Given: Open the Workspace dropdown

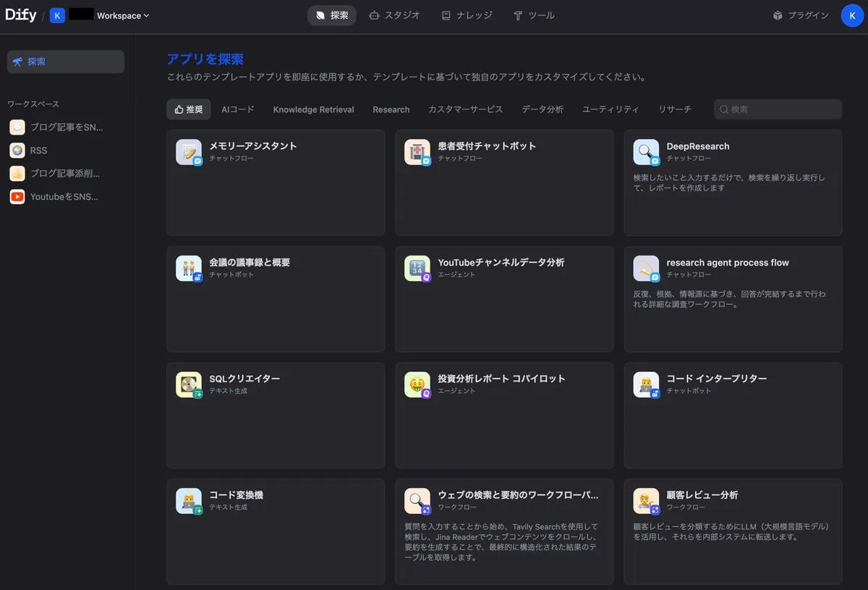Looking at the screenshot, I should coord(122,16).
